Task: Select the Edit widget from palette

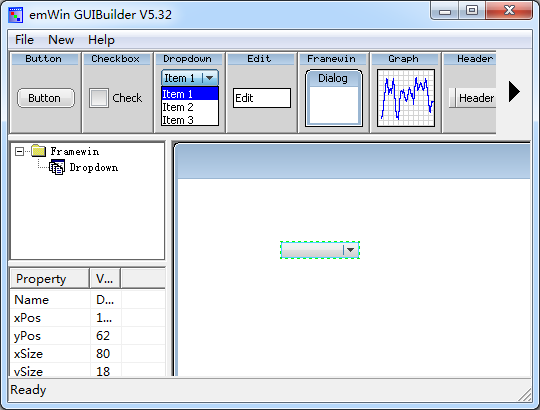Action: (262, 92)
